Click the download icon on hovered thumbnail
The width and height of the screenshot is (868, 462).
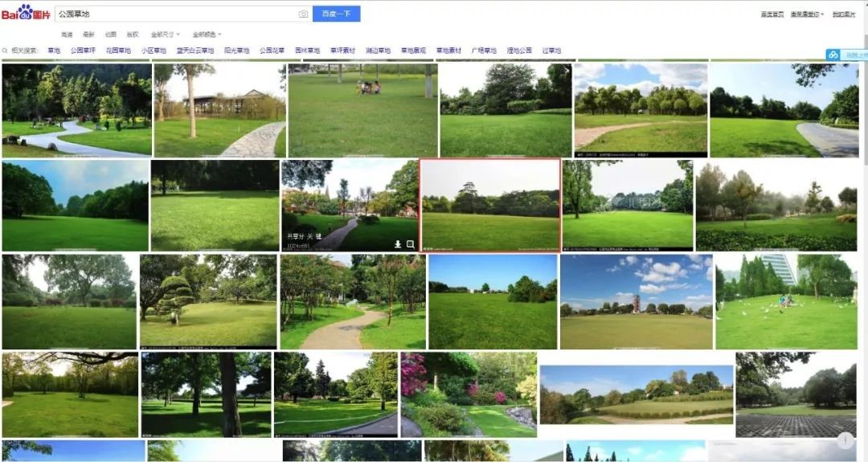tap(398, 244)
